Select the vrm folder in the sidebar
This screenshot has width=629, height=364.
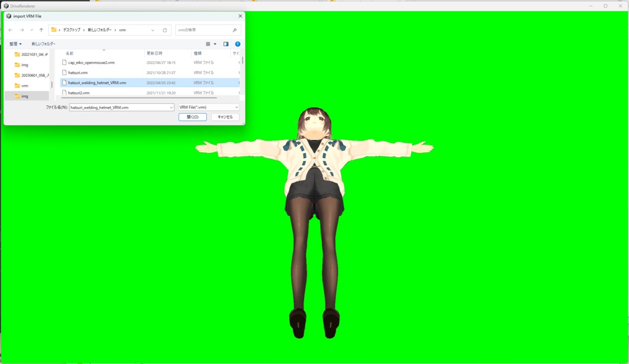(x=25, y=86)
